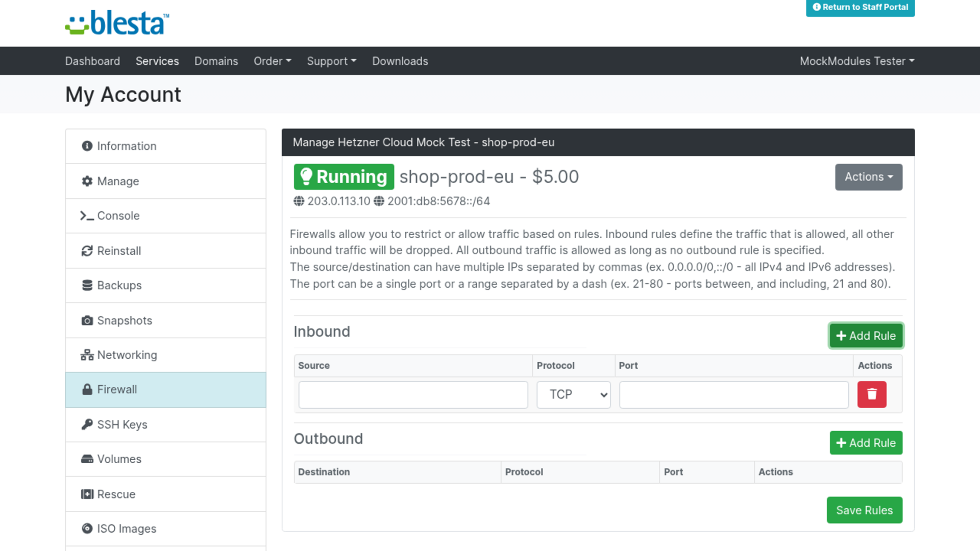The image size is (980, 551).
Task: Click the Manage gear icon
Action: pyautogui.click(x=87, y=181)
